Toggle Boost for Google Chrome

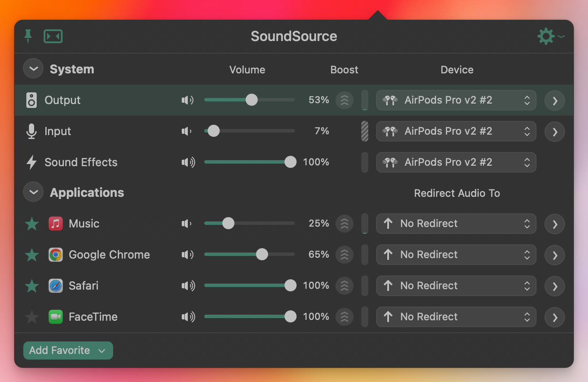(345, 255)
